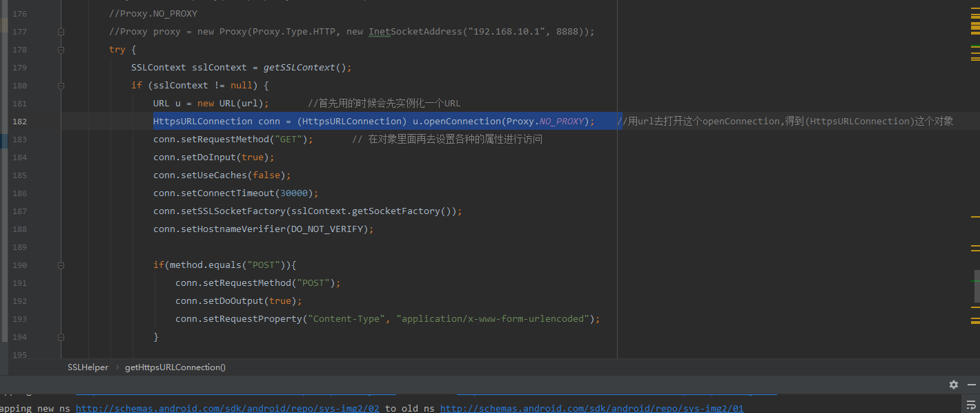Click conn.setRequestMethod("GET") on line 183
980x413 pixels.
[x=233, y=140]
